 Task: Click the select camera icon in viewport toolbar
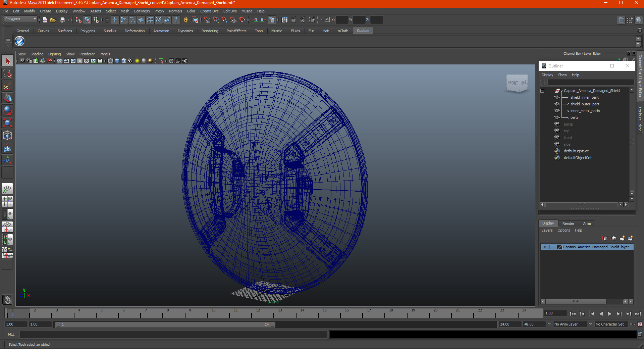coord(22,61)
